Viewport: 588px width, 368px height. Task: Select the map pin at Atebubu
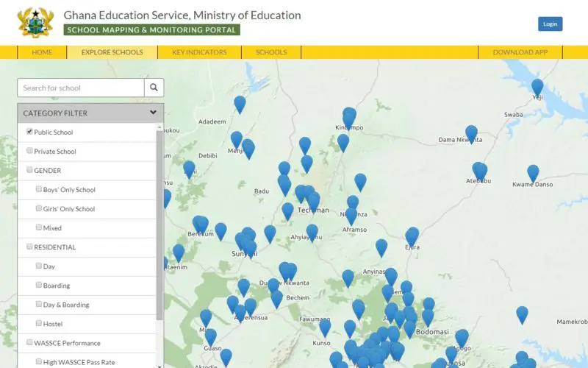click(480, 171)
